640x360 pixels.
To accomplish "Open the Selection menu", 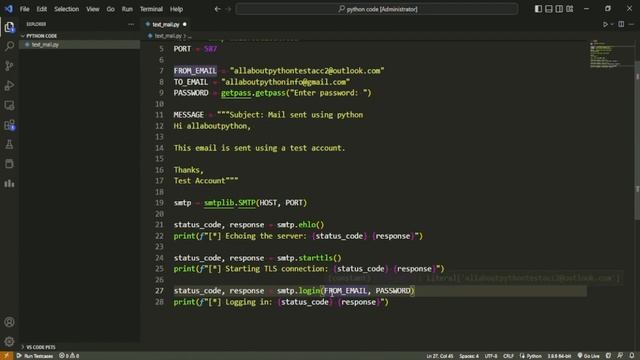I will 67,9.
